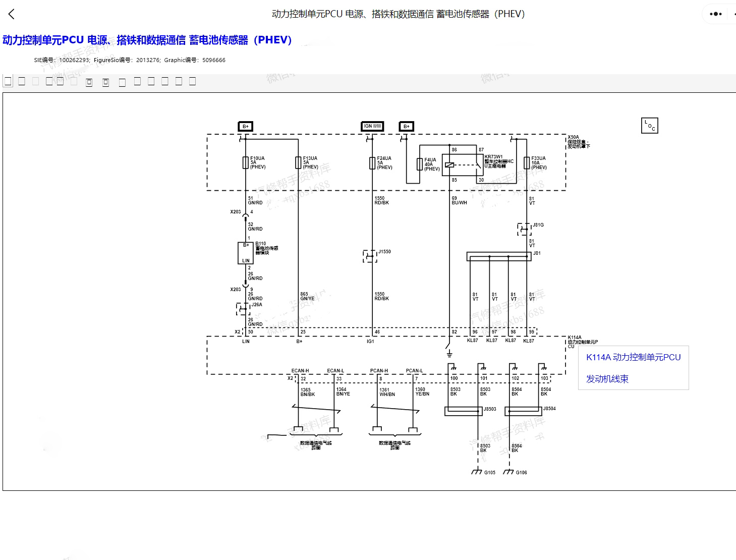Click the LOC component locator icon
This screenshot has height=560, width=736.
(649, 126)
